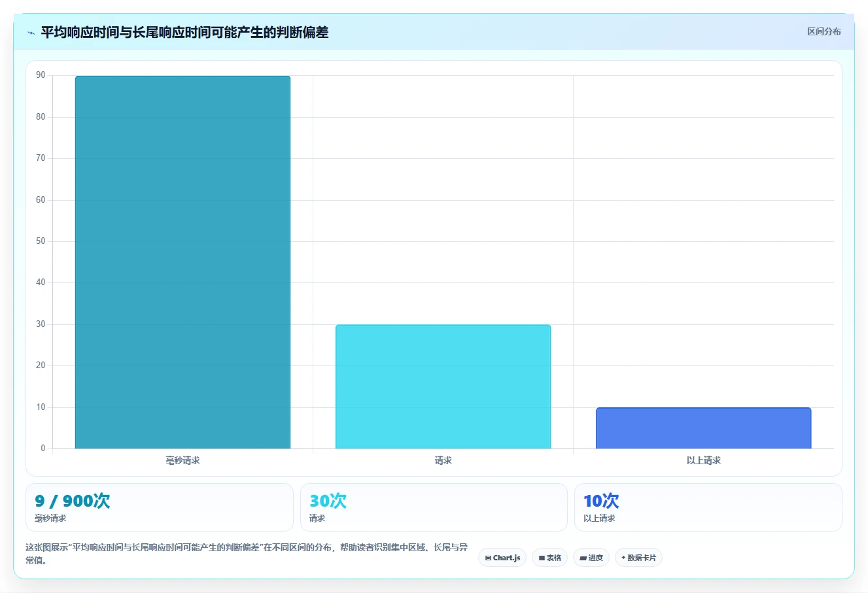Open the 9 / 900次 data card

(x=159, y=507)
